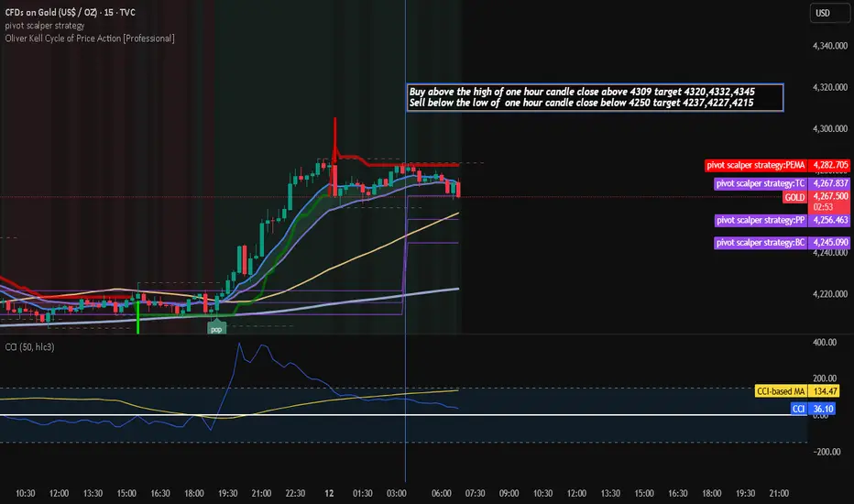Viewport: 854px width, 504px height.
Task: Click the 4,300.000 price axis label
Action: pyautogui.click(x=830, y=128)
